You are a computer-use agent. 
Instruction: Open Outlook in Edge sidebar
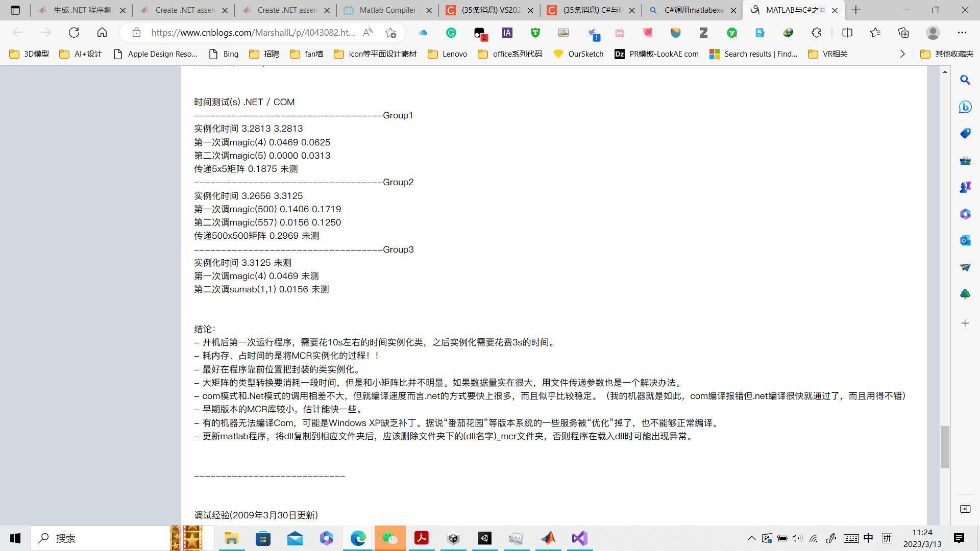click(965, 240)
